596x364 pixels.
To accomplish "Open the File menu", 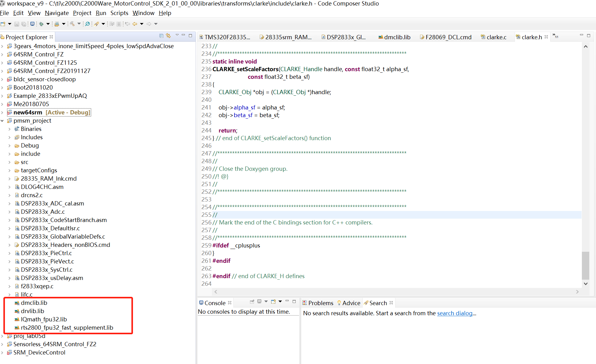I will 5,13.
